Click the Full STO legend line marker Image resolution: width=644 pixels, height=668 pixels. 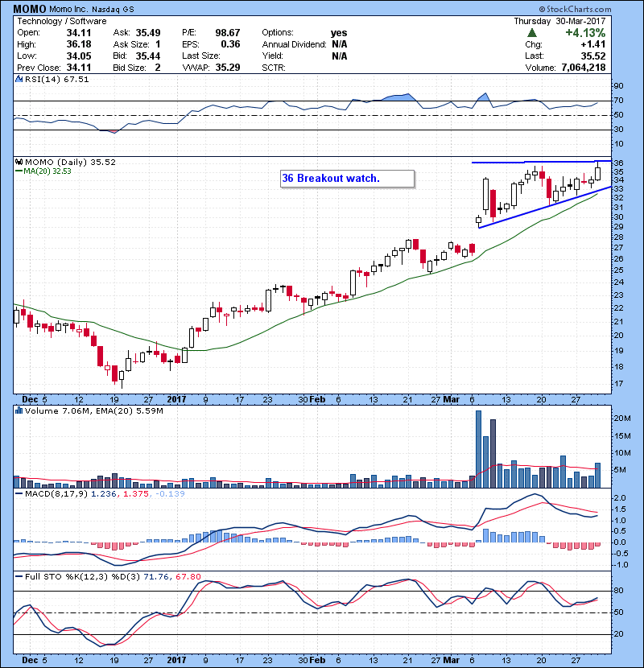(x=19, y=576)
